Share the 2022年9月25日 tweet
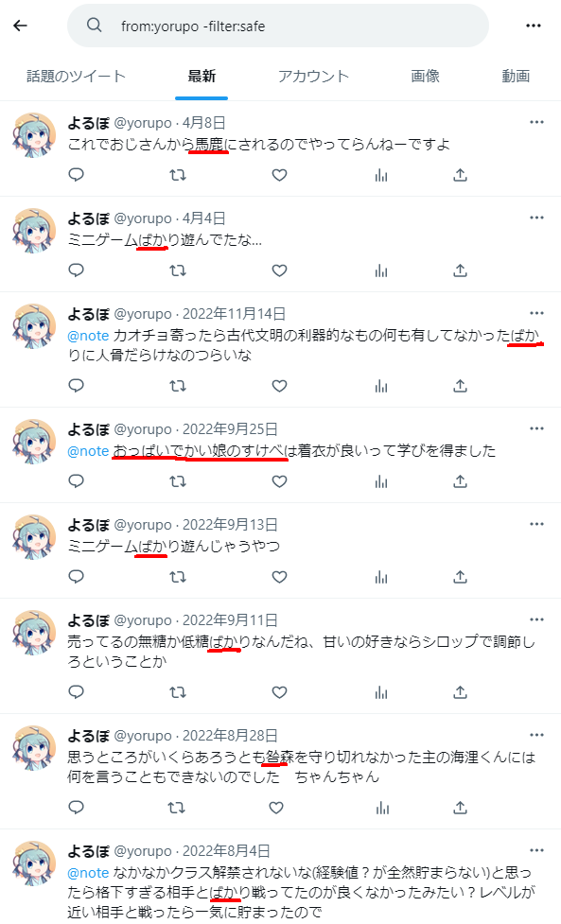Screen dimensions: 561x924 coord(460,481)
